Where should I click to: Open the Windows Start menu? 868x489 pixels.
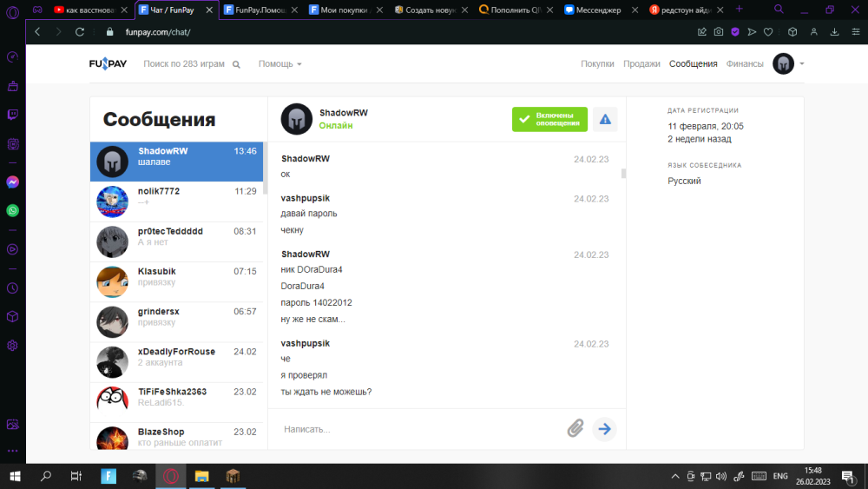pos(15,476)
